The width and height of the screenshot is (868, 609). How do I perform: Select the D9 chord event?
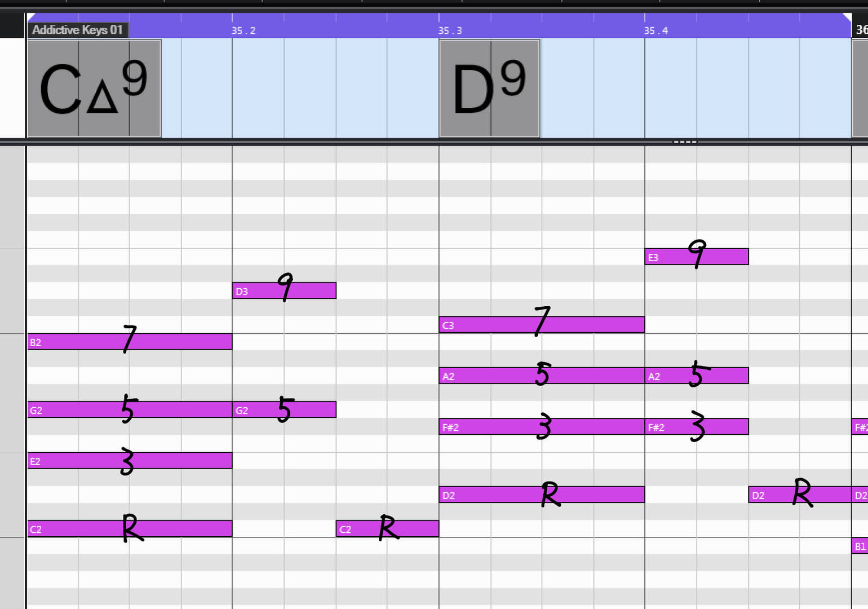tap(489, 89)
